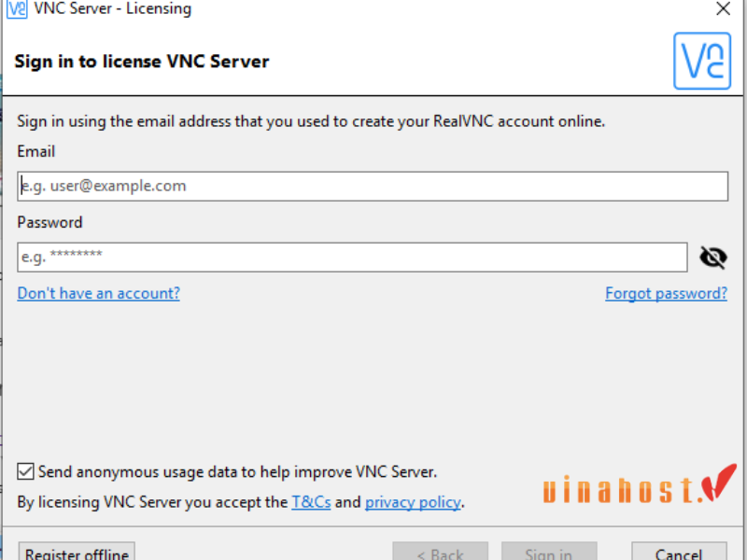Focus the Email input field
The image size is (747, 560).
pos(373,186)
